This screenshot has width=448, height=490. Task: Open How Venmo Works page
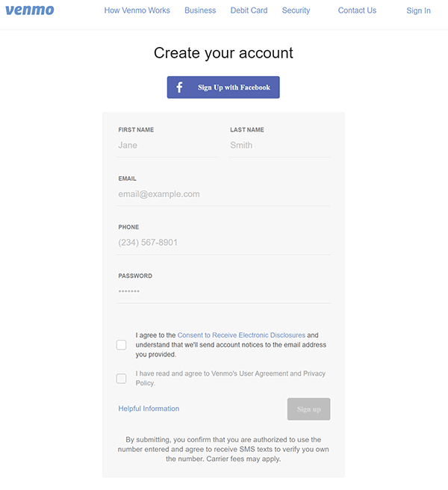(x=137, y=10)
